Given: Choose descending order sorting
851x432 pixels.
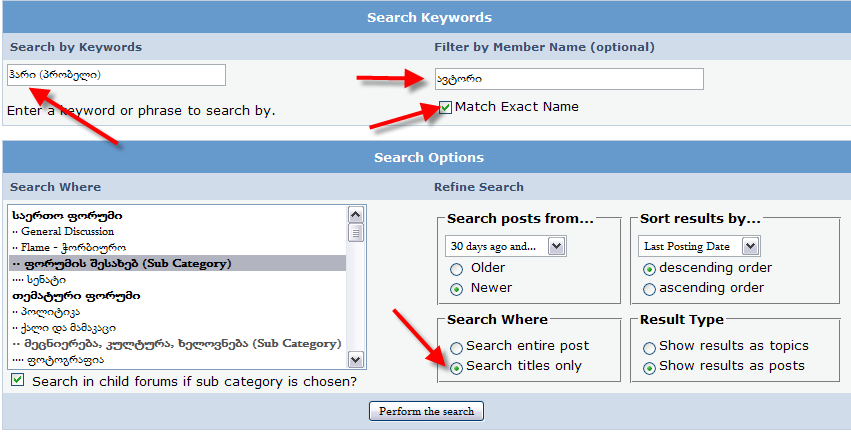Looking at the screenshot, I should pos(649,268).
